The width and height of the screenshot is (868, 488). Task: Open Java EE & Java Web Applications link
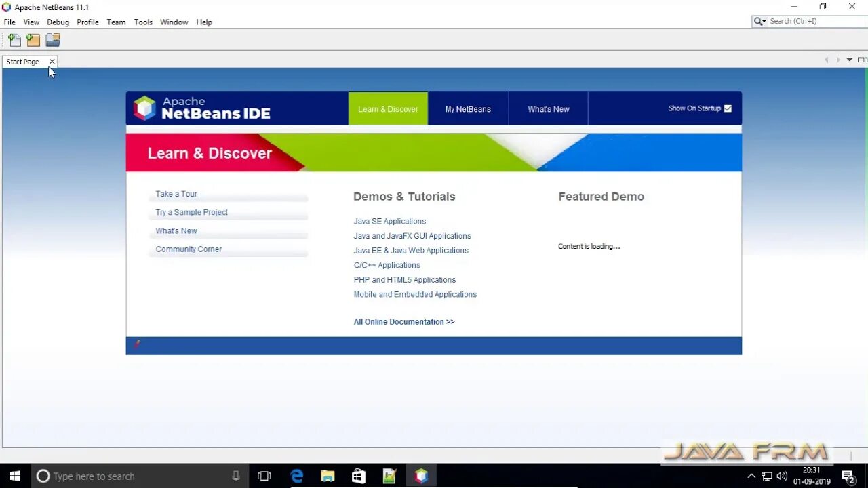pos(411,251)
